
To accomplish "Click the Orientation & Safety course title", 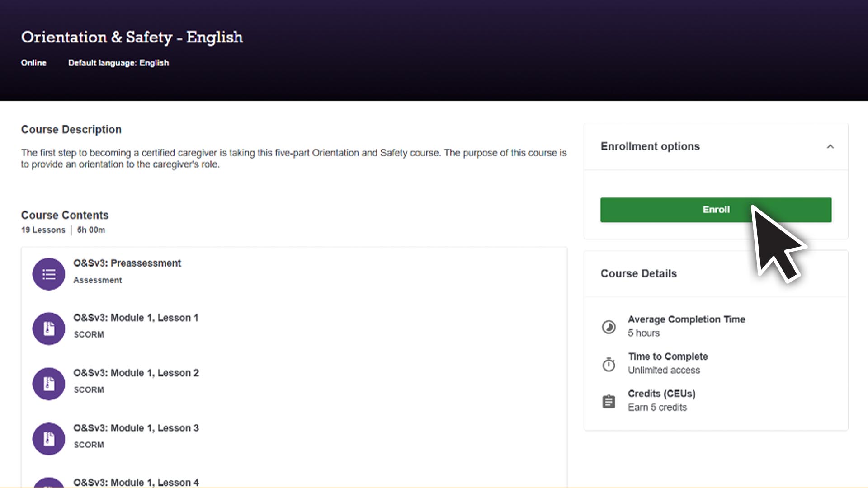I will (x=132, y=37).
